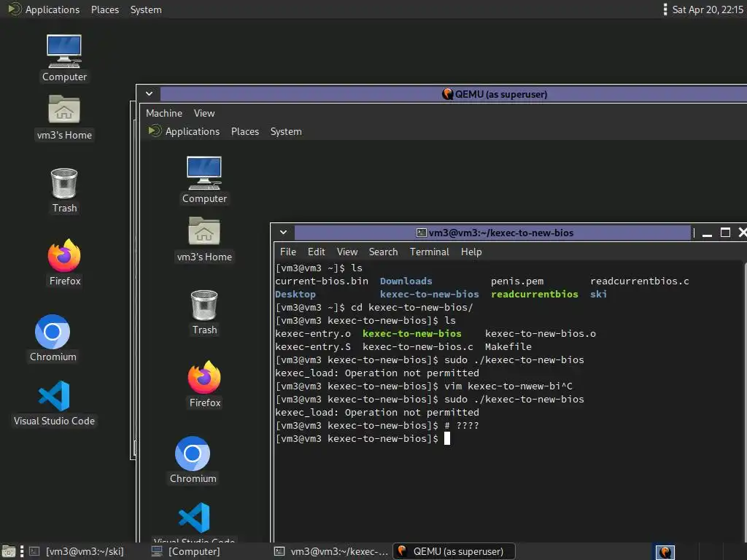Open the host Places menu
The width and height of the screenshot is (747, 560).
pos(105,9)
